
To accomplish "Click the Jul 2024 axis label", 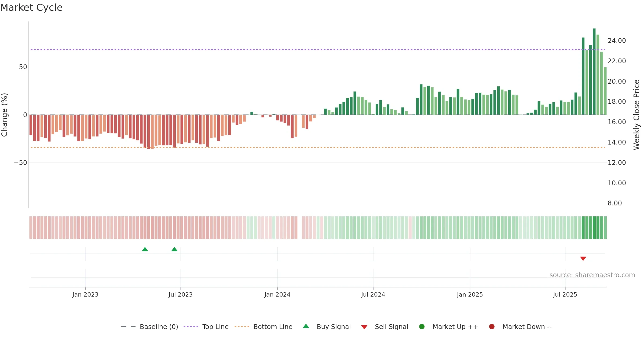I will click(373, 294).
